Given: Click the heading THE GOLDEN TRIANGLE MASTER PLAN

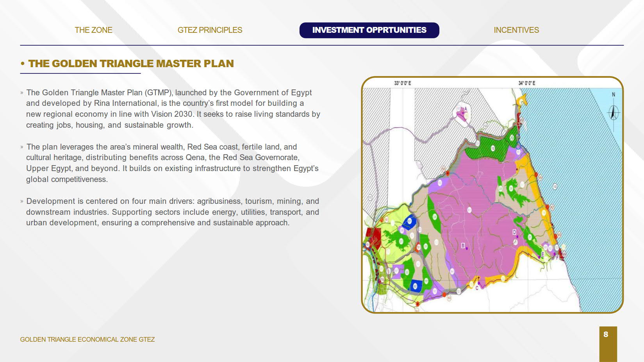Looking at the screenshot, I should tap(131, 64).
